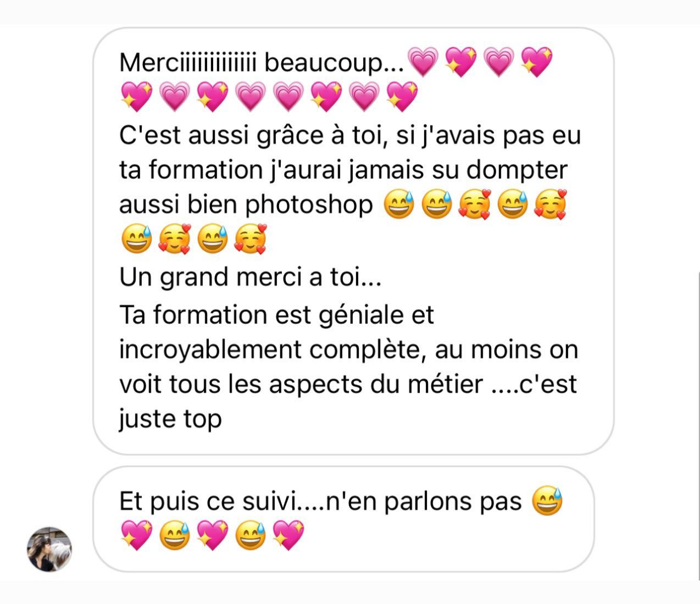
Task: Tap the sparkling heart starting the first message's second row
Action: (136, 96)
